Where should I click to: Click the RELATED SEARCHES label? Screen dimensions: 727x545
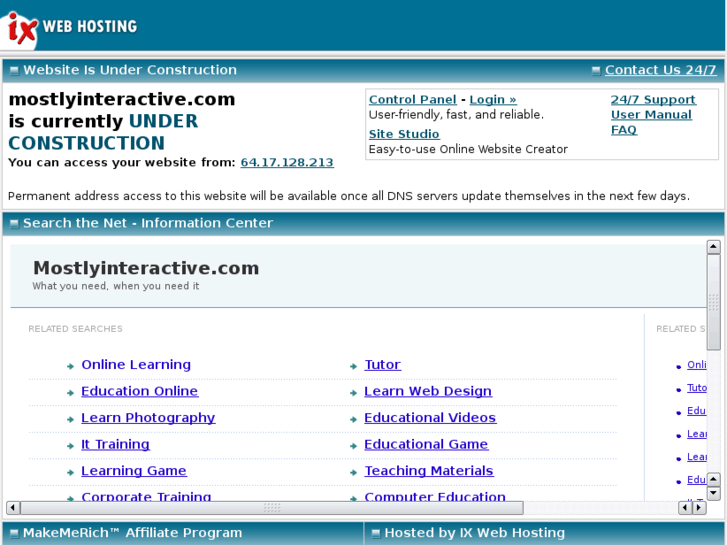76,329
